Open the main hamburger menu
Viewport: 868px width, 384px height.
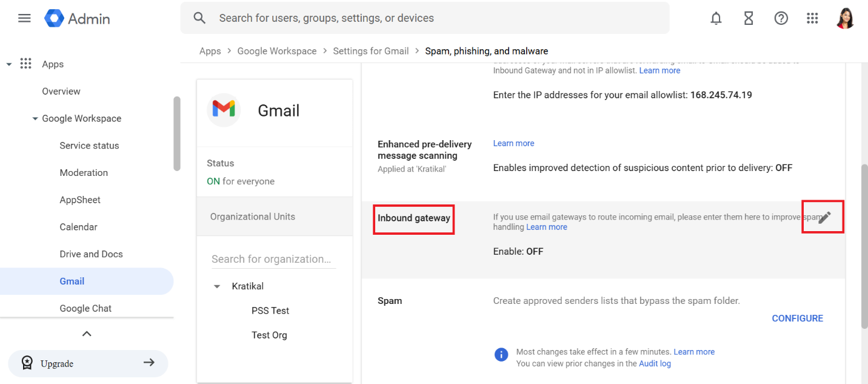coord(24,18)
